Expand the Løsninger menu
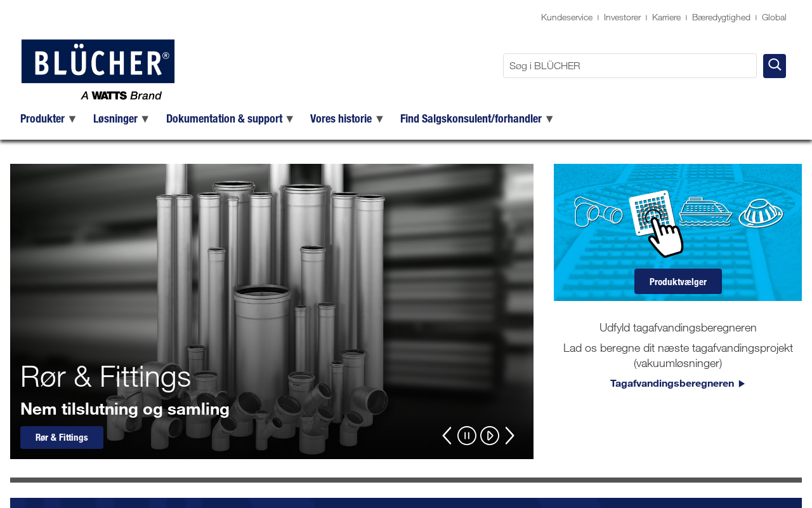This screenshot has width=812, height=508. (121, 119)
